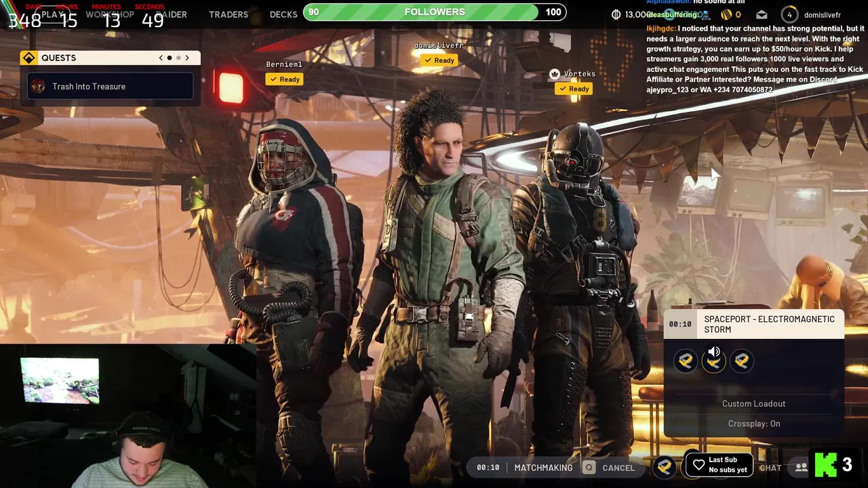Click the party emblem in the bottom bar

point(665,466)
